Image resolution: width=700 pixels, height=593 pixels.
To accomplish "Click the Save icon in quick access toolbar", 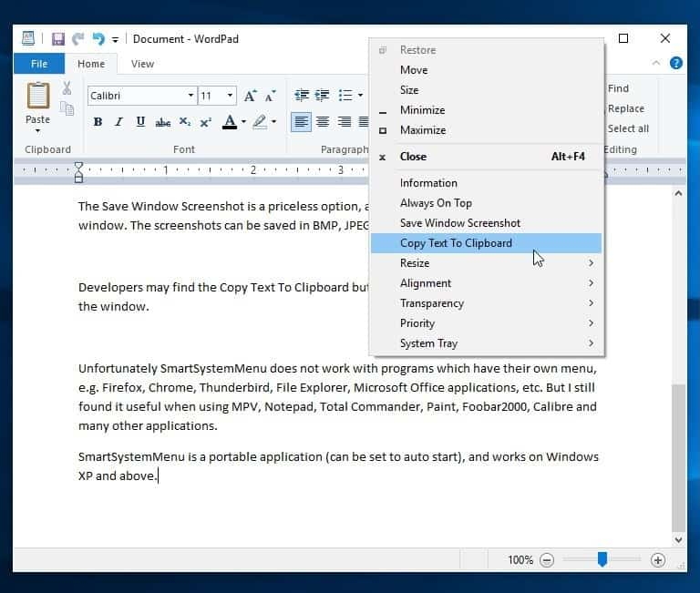I will pos(58,39).
